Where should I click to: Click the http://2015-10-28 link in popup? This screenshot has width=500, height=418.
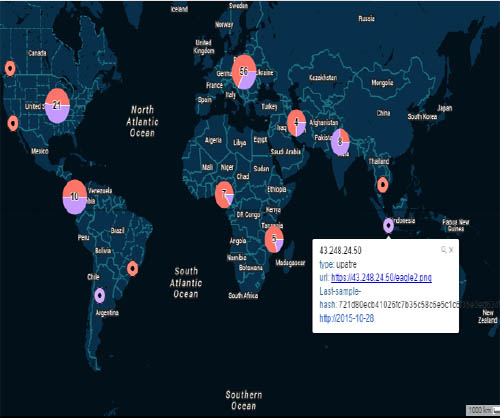pos(347,318)
